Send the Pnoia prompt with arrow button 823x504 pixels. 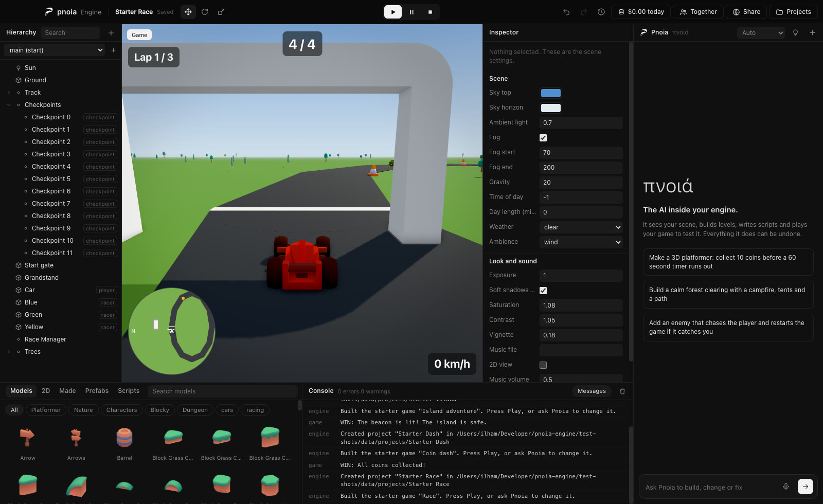click(806, 487)
